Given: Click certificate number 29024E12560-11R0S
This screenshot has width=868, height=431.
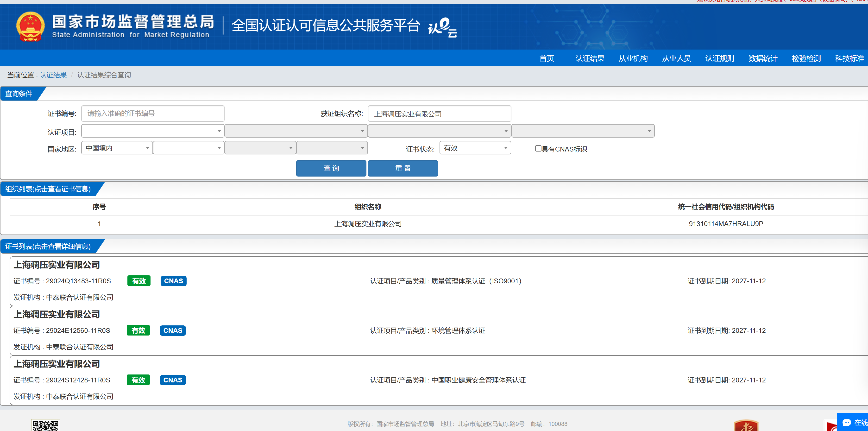Looking at the screenshot, I should point(78,330).
